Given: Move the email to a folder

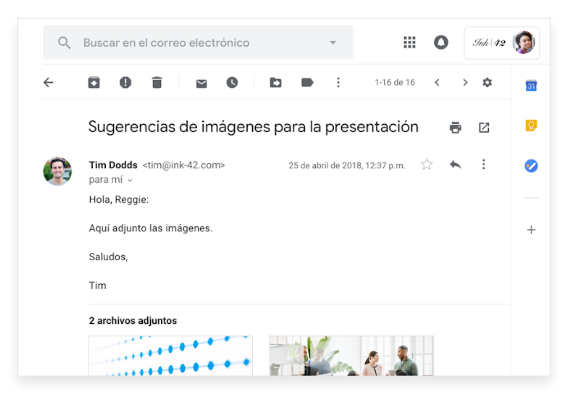Looking at the screenshot, I should [276, 83].
